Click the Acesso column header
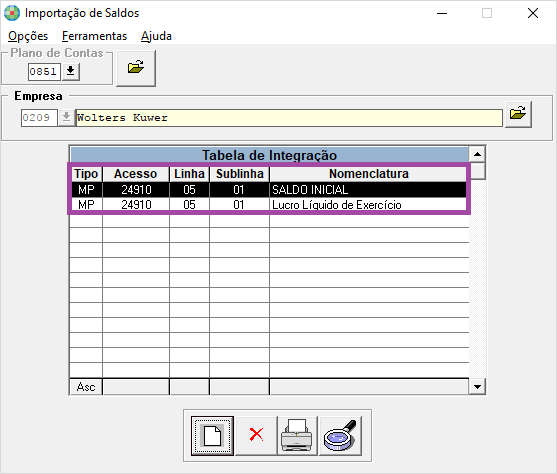 [136, 174]
